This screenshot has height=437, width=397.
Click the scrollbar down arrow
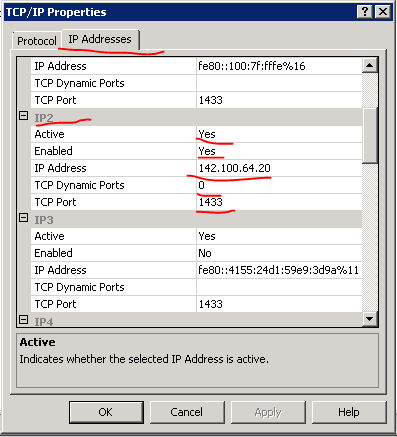(370, 319)
